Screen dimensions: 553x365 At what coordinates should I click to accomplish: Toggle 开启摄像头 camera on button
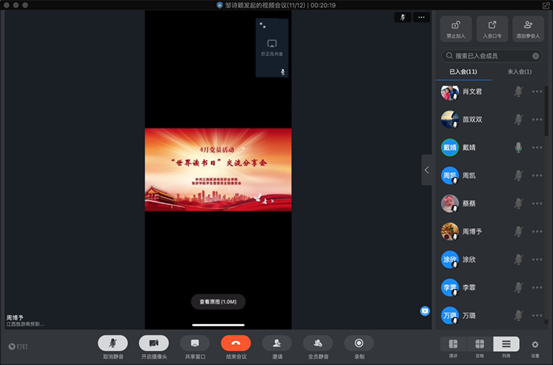(x=154, y=343)
